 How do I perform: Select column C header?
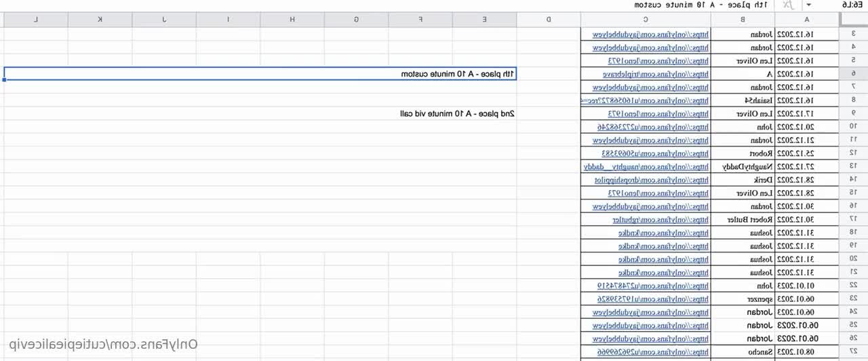(645, 19)
